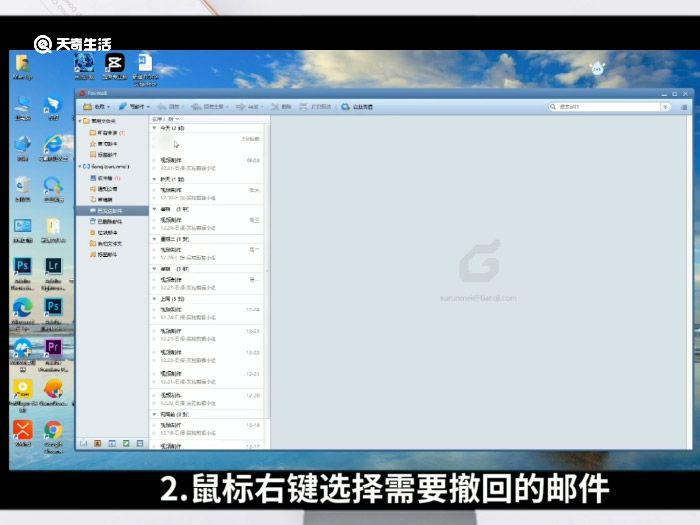Select the Word document file on desktop
This screenshot has height=525, width=700.
click(x=145, y=69)
